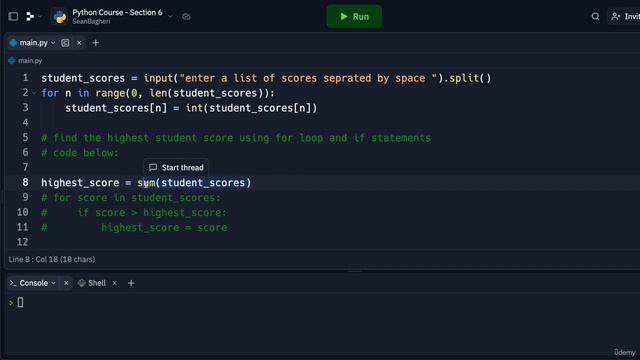Click the highest_score assignment on line 8
Screen dimensions: 640x360
click(x=146, y=183)
